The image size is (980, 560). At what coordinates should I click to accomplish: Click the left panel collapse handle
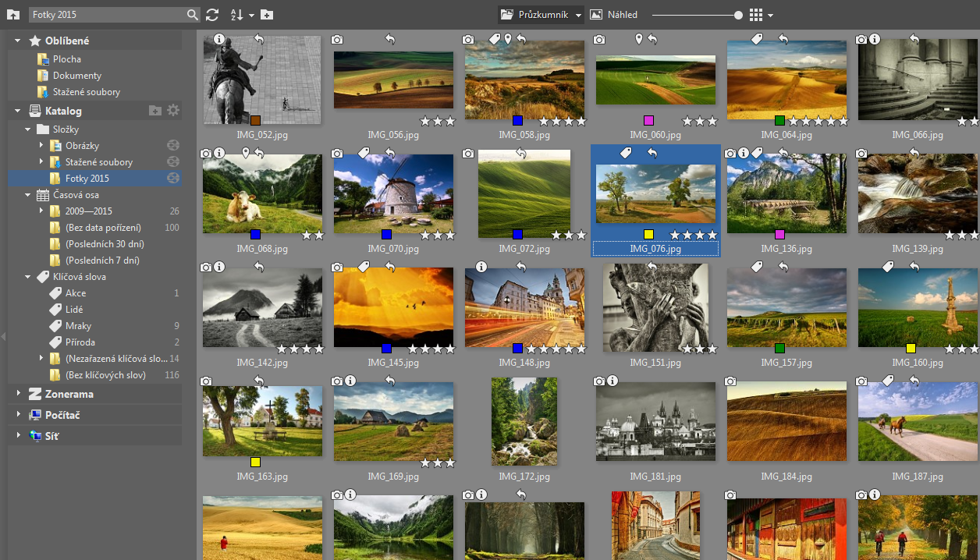click(x=3, y=337)
